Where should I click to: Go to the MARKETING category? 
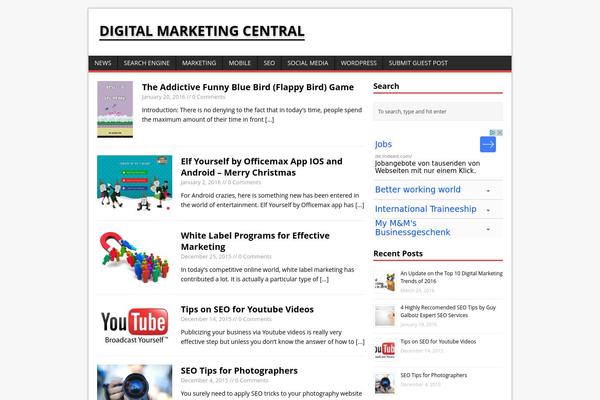199,63
